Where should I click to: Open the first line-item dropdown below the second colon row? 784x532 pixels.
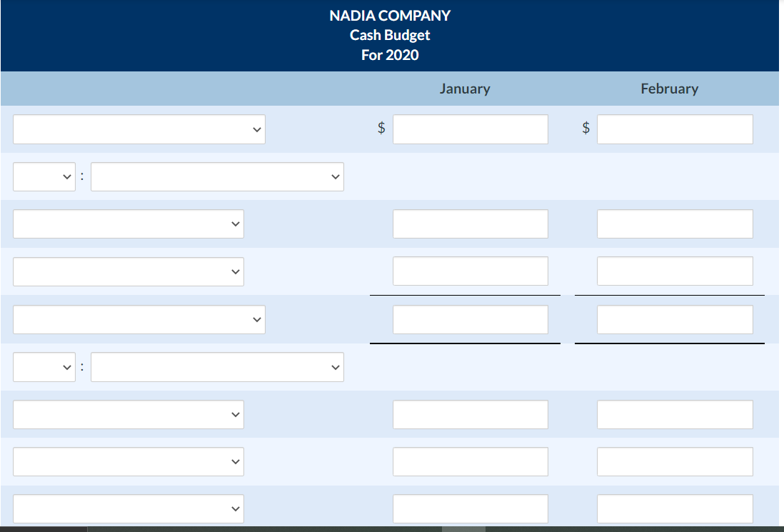coord(129,414)
